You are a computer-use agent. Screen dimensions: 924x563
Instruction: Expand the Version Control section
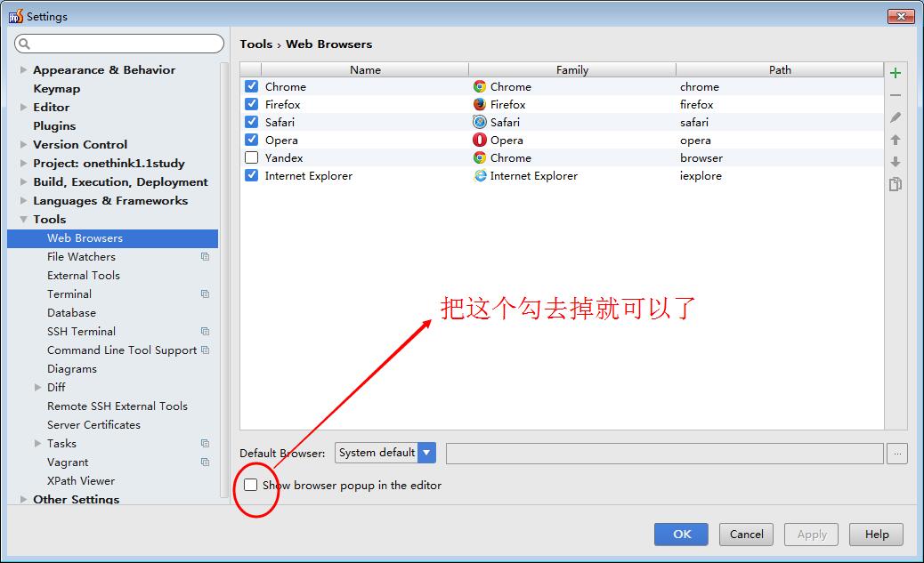click(x=23, y=144)
